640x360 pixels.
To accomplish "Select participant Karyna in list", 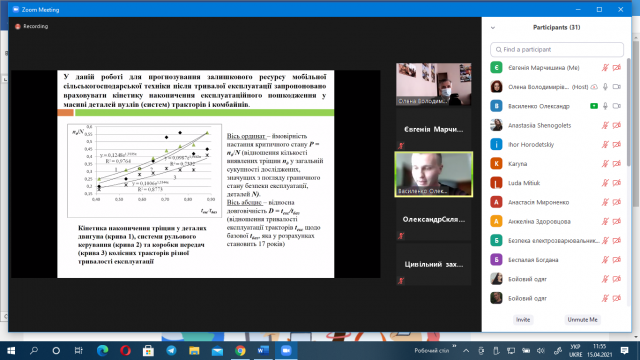I will 557,164.
